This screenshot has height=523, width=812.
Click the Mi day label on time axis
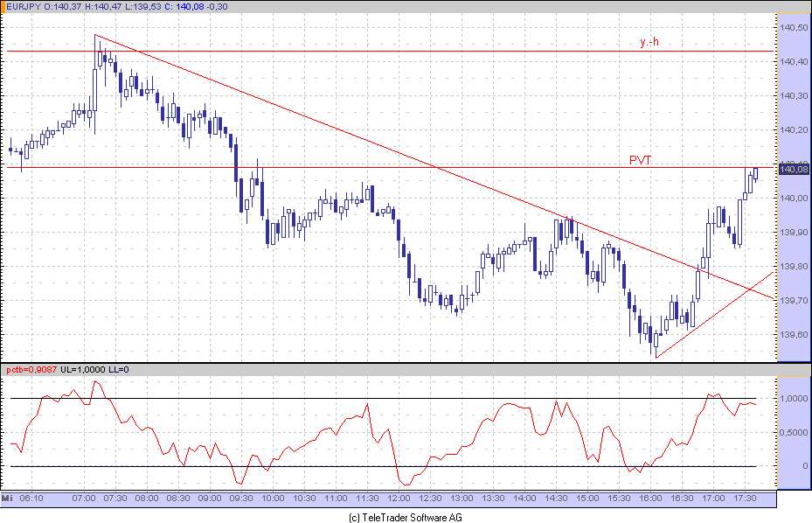(8, 498)
